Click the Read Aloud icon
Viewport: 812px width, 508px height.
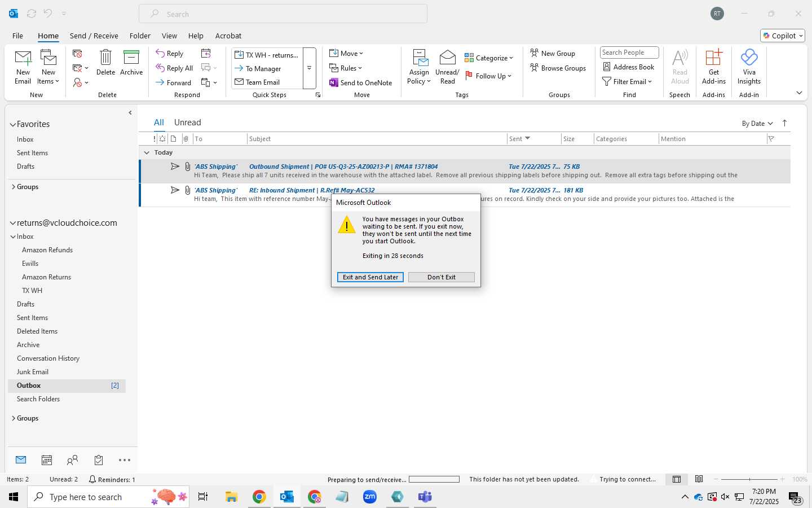680,57
